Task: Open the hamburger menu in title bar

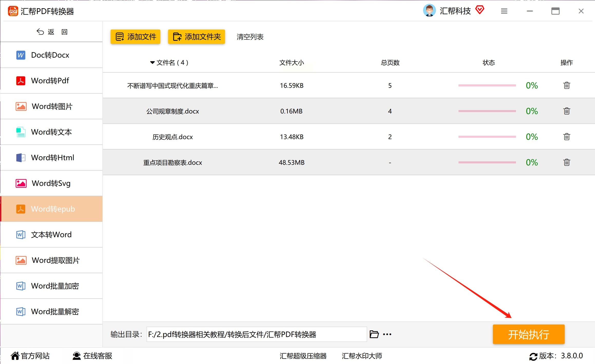Action: [x=504, y=11]
